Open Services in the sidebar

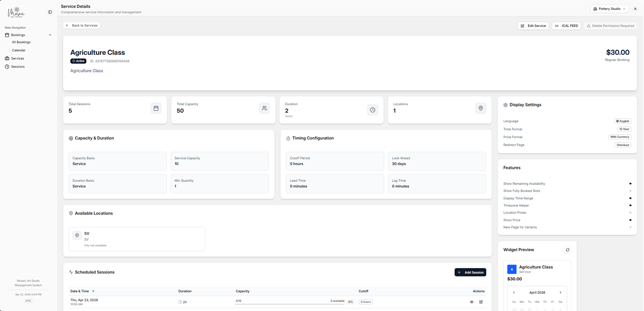point(17,58)
